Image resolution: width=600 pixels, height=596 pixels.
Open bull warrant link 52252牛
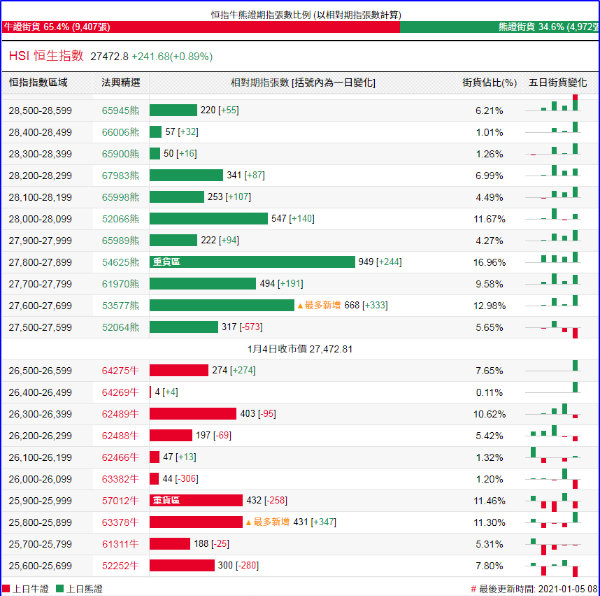point(120,566)
